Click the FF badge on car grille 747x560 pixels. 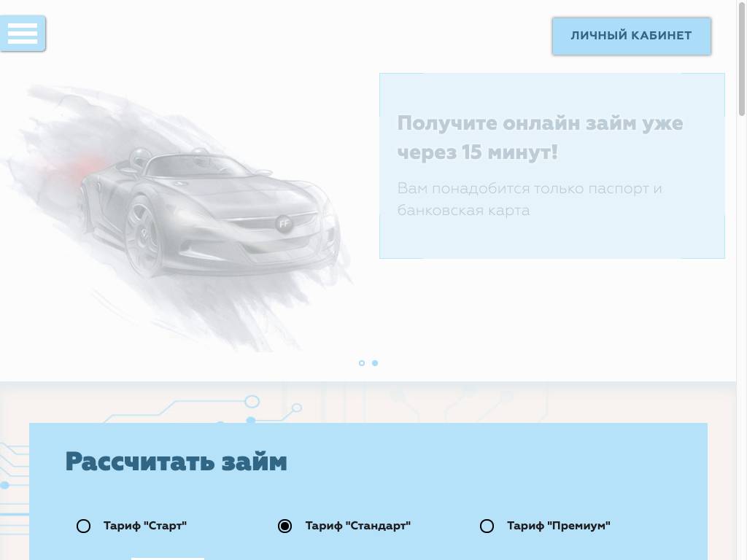click(284, 224)
